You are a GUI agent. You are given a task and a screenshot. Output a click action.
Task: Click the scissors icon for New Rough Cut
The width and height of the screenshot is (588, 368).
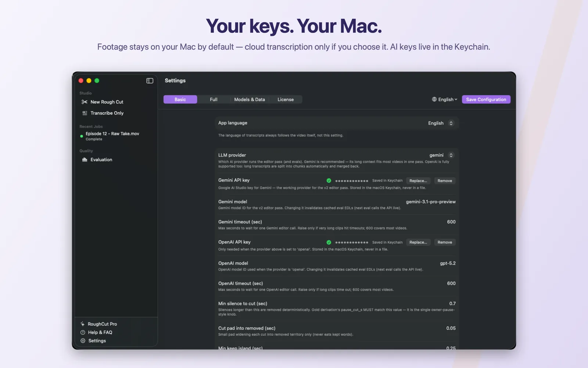85,102
